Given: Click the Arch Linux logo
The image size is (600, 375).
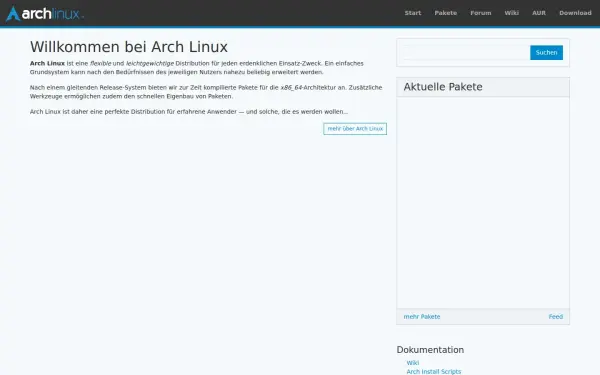Looking at the screenshot, I should [x=45, y=13].
